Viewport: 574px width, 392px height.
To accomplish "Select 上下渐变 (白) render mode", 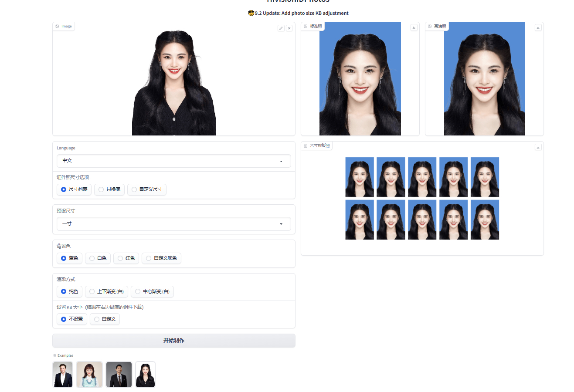I will [x=92, y=291].
